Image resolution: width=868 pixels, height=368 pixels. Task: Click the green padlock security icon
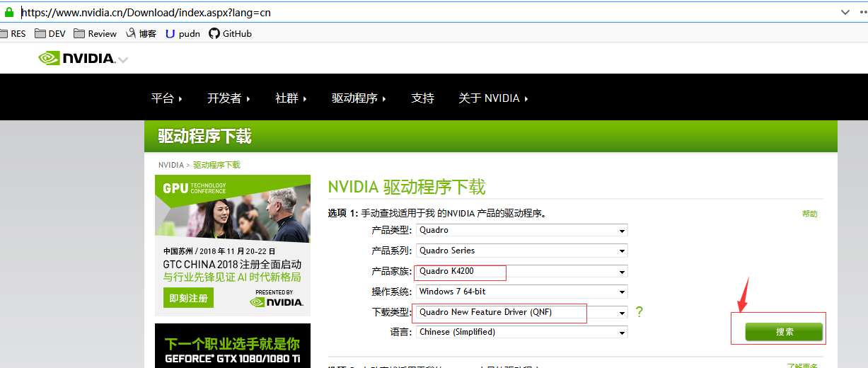[x=8, y=12]
